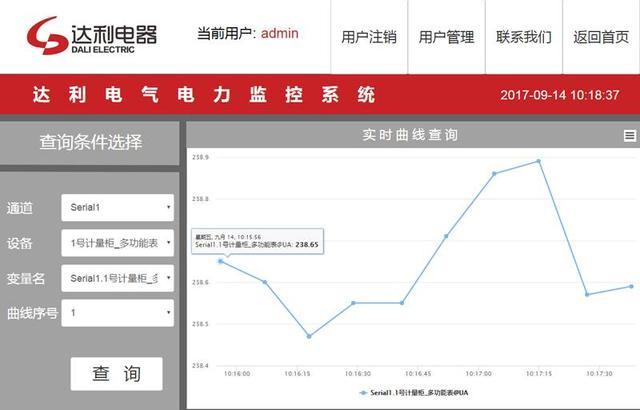
Task: Go to 联系我们 page
Action: 523,37
